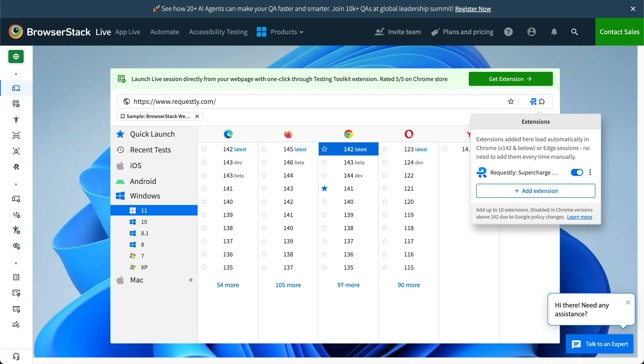Screen dimensions: 644x364
Task: Click the Firefox browser icon
Action: click(x=288, y=134)
